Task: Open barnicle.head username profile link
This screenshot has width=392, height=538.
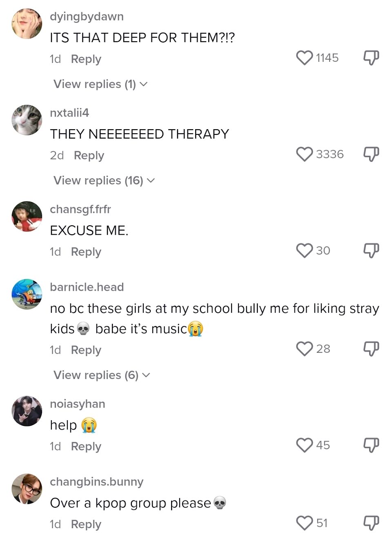Action: 87,287
